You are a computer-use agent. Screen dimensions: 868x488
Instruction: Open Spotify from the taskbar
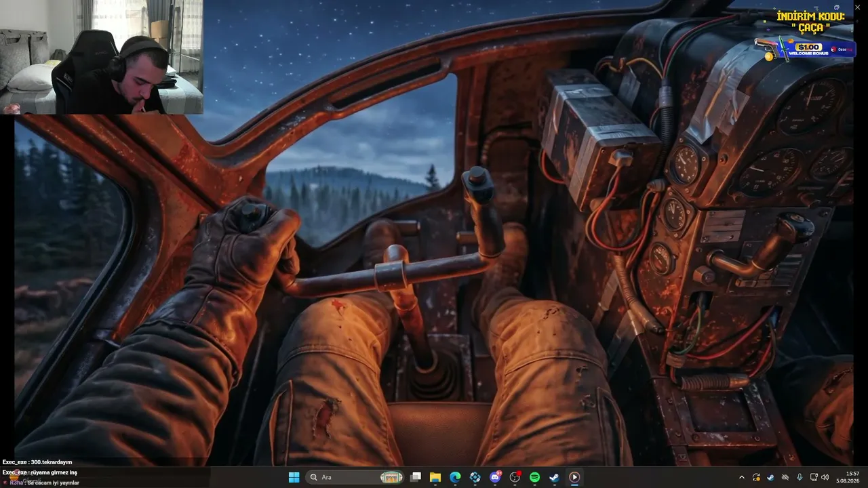click(534, 477)
